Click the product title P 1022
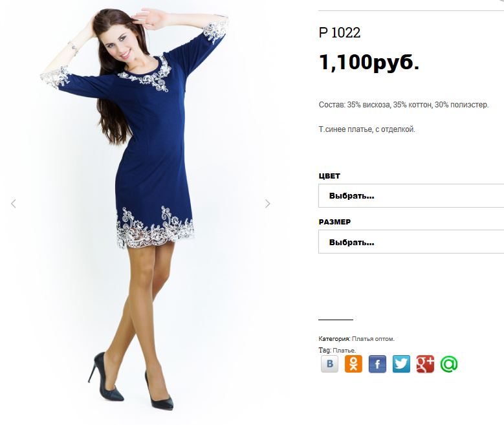Image resolution: width=504 pixels, height=425 pixels. pos(340,33)
